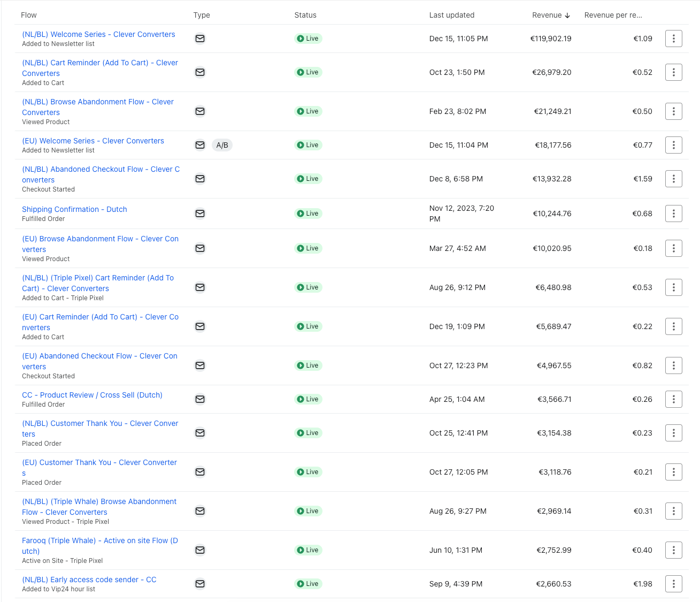The width and height of the screenshot is (700, 602).
Task: Open options menu for NL/BL Abandoned Checkout Flow
Action: [674, 179]
